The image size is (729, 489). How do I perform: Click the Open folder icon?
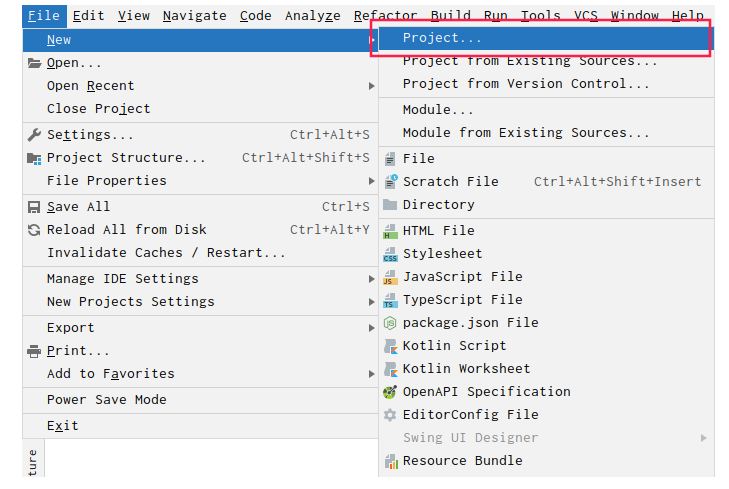(x=34, y=63)
